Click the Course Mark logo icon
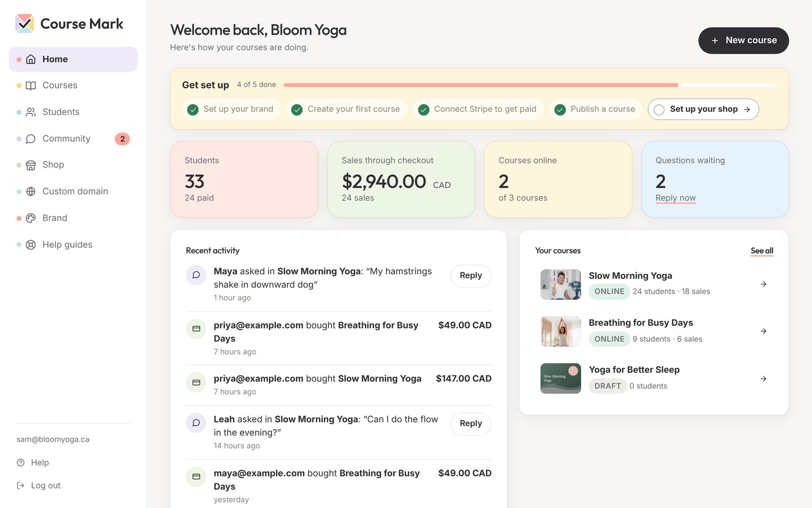 24,23
